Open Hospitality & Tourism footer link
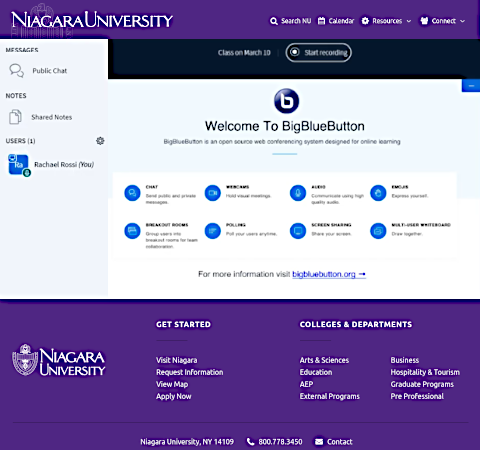 (425, 372)
